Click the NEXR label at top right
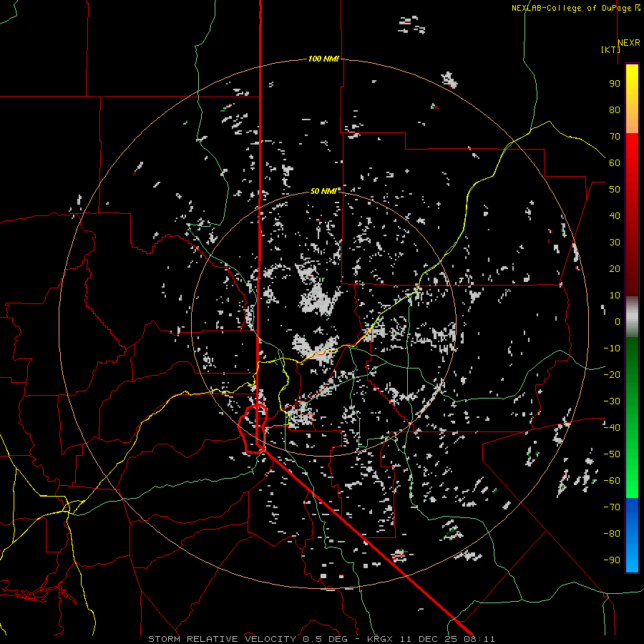The image size is (644, 644). [x=629, y=42]
